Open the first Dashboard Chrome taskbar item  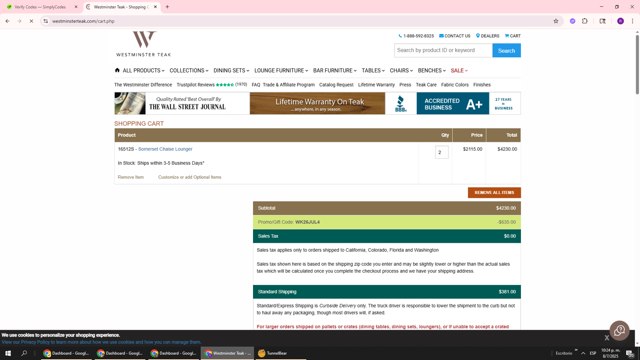tap(66, 353)
